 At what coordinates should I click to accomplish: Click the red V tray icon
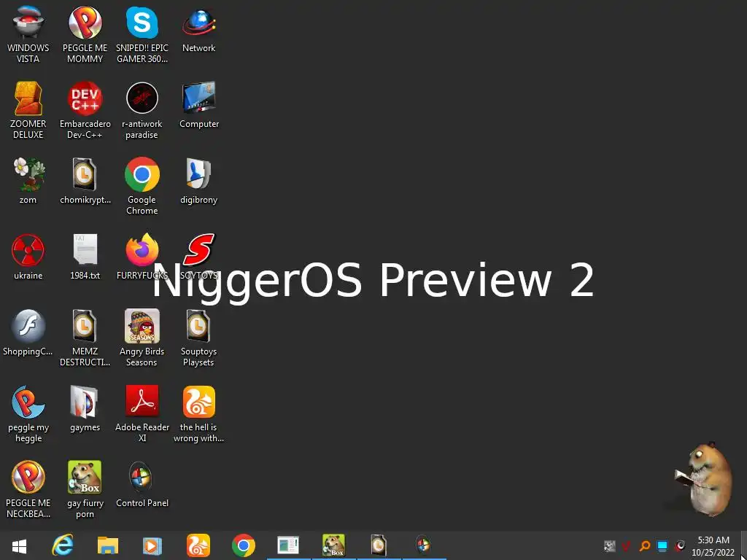pyautogui.click(x=627, y=545)
